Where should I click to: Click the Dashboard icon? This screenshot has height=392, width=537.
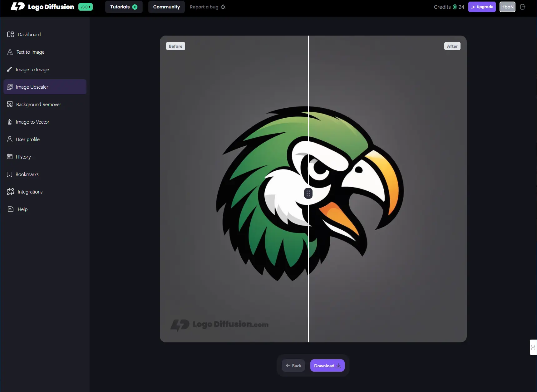point(11,34)
